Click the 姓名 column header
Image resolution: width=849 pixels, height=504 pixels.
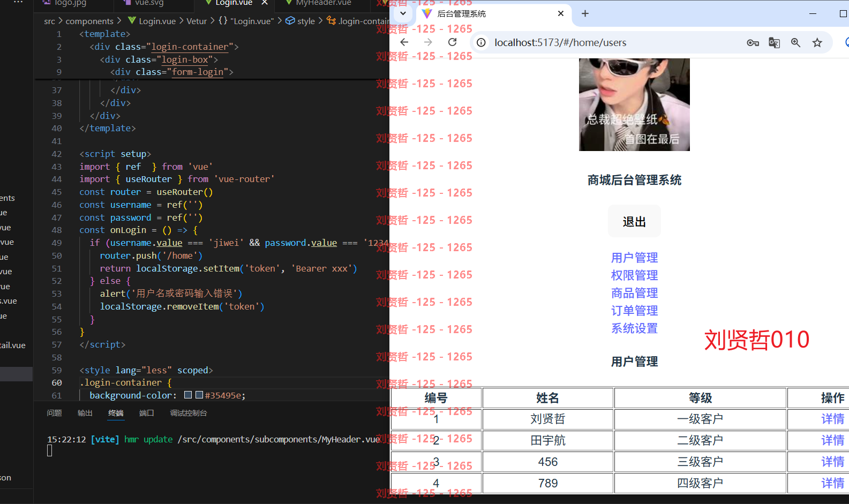click(x=547, y=398)
